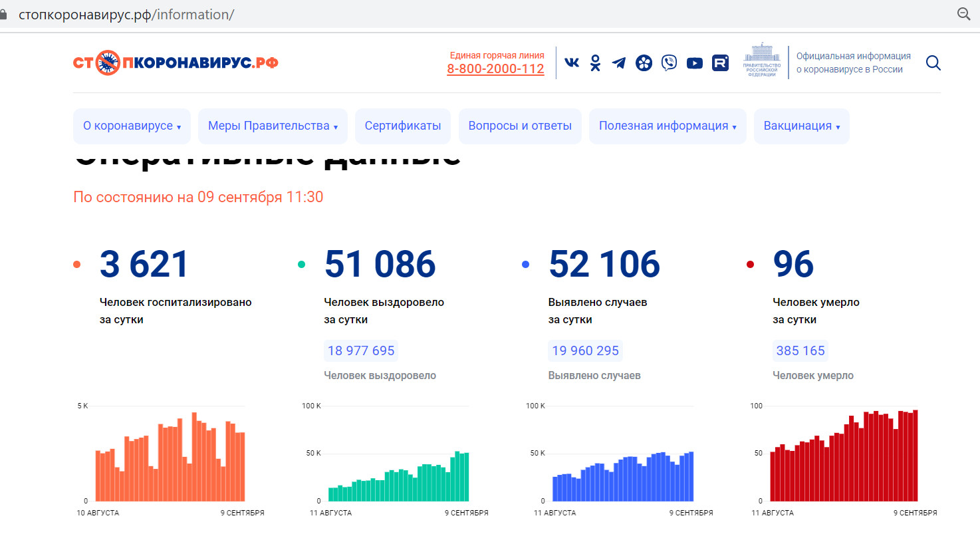Click the Government of Russia emblem logo

(761, 62)
